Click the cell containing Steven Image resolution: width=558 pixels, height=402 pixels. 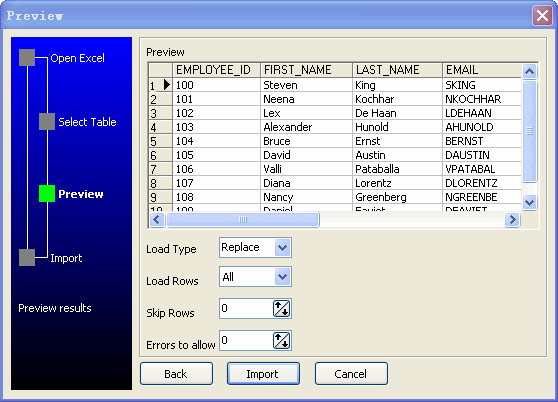pos(306,85)
